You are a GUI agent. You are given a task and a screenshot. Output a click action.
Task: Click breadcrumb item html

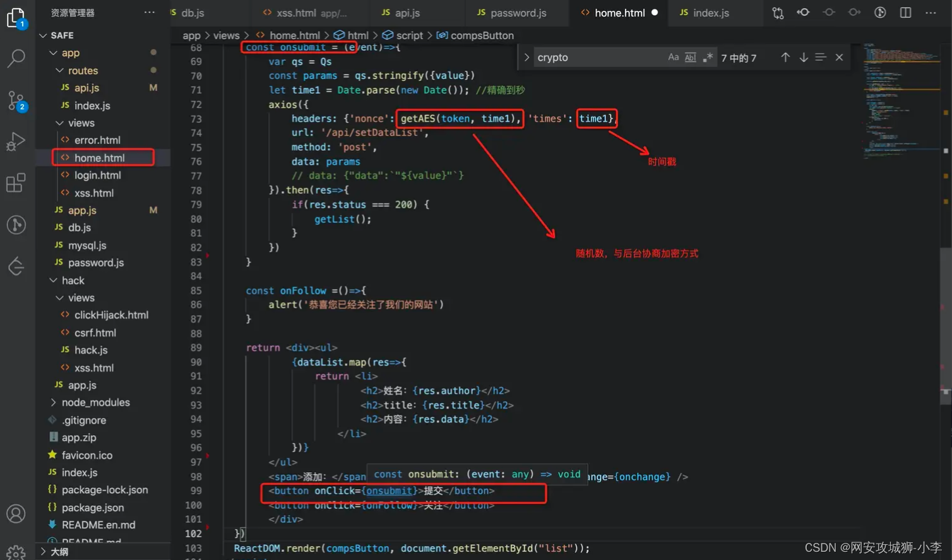tap(358, 35)
